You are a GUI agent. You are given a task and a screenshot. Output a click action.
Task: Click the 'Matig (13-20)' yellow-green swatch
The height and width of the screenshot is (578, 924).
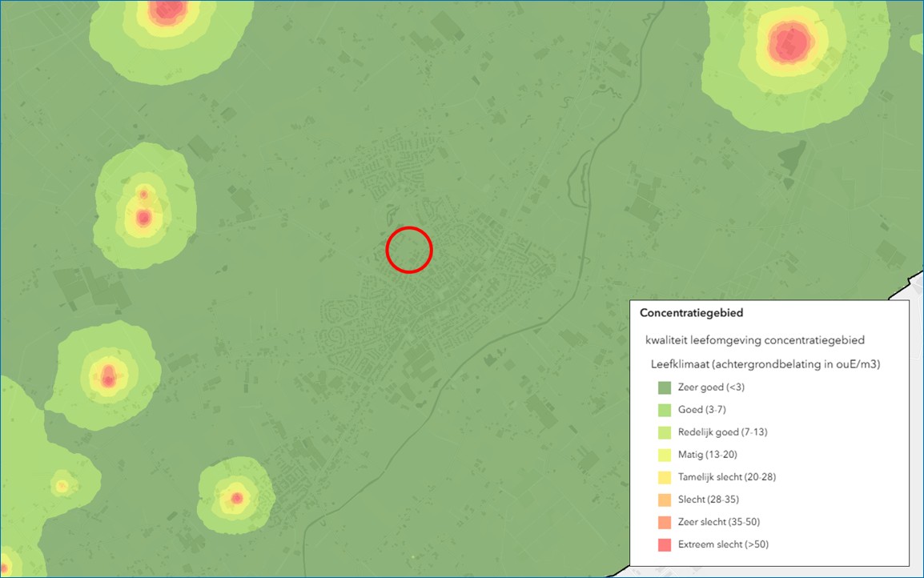pyautogui.click(x=664, y=455)
